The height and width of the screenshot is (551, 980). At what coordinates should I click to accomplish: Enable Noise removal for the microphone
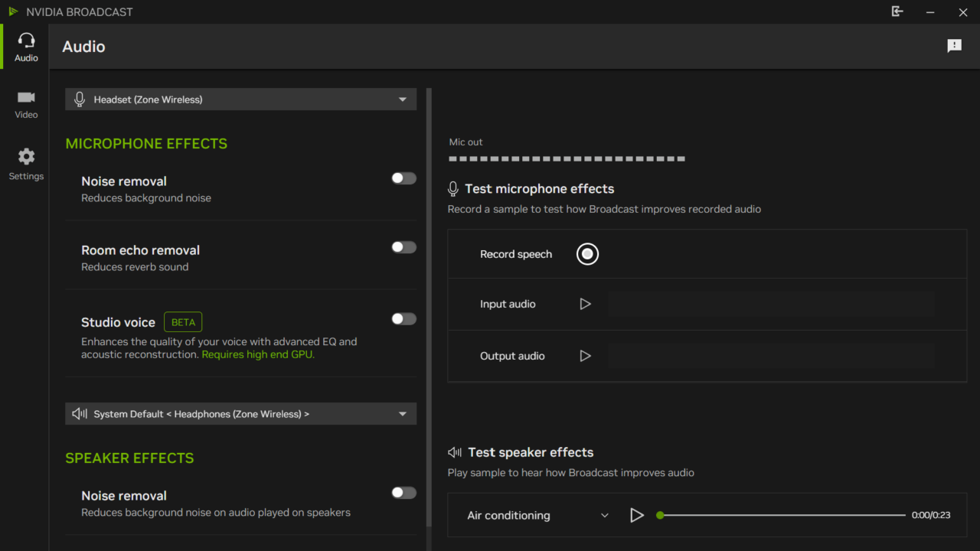[x=403, y=178]
